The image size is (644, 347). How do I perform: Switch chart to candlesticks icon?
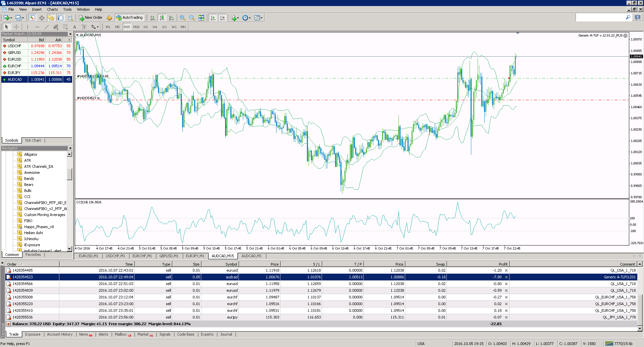pyautogui.click(x=162, y=18)
